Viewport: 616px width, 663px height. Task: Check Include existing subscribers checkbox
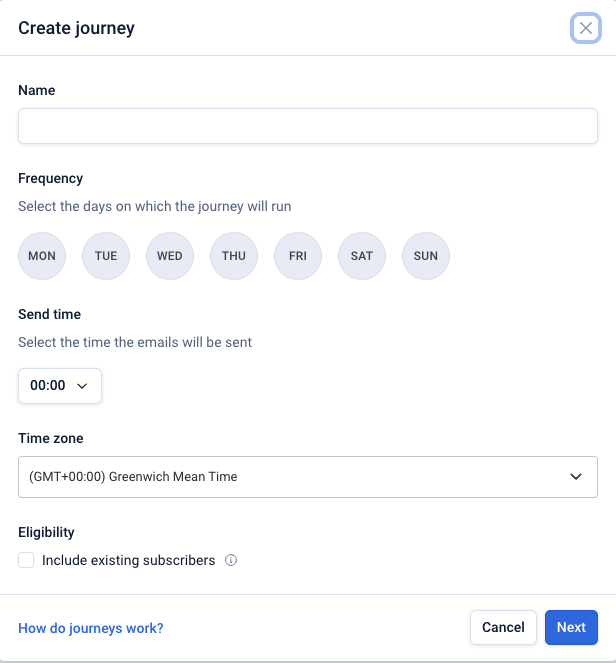pos(27,561)
